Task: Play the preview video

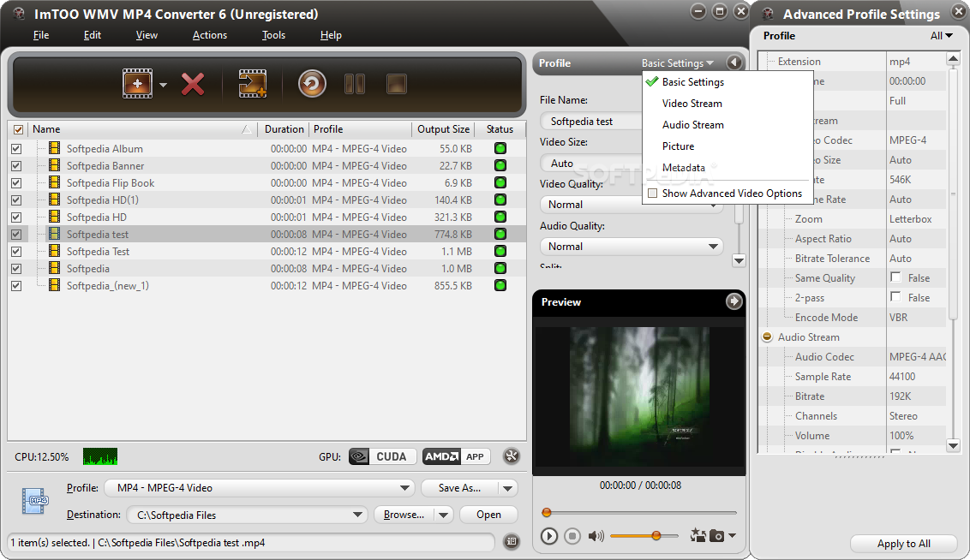Action: click(x=548, y=536)
